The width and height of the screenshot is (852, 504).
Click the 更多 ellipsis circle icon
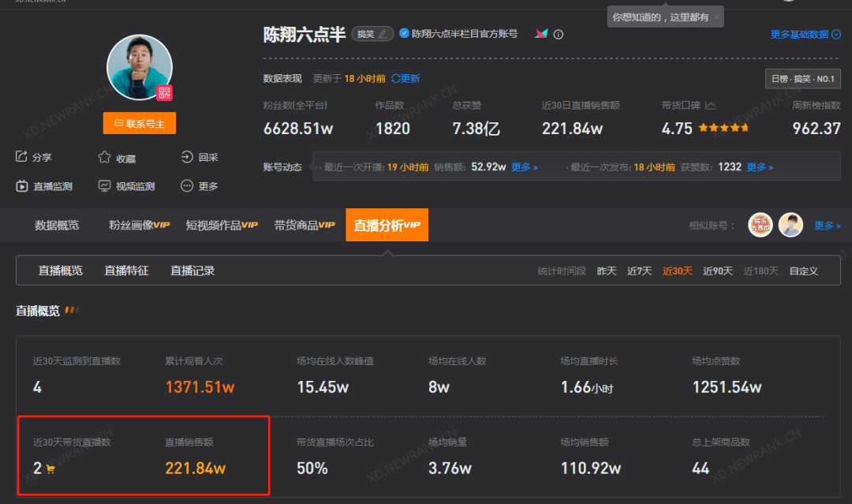coord(186,186)
